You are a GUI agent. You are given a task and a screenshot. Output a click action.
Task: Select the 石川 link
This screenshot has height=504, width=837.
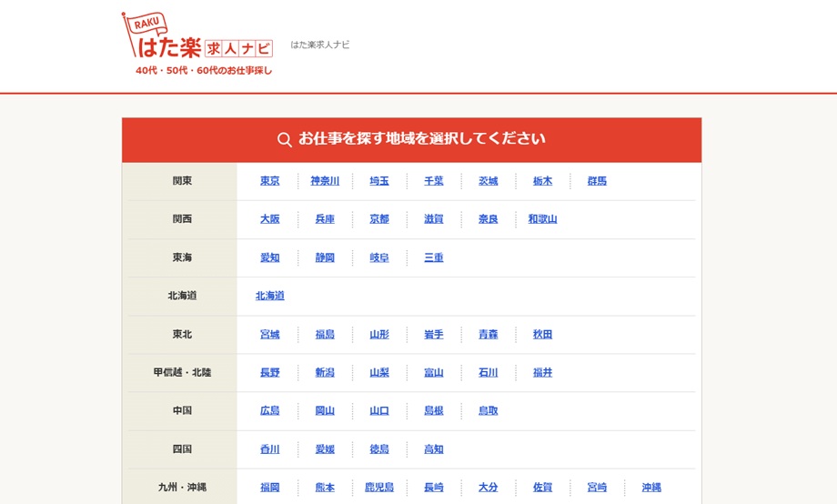tap(489, 373)
